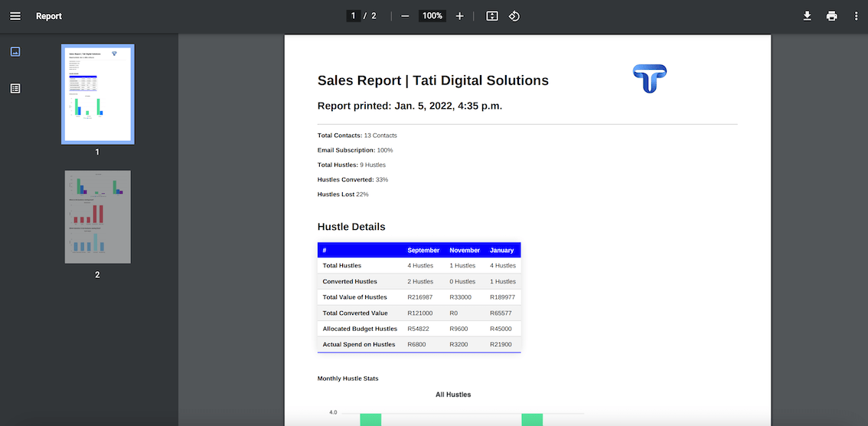Click the January column header

(501, 251)
